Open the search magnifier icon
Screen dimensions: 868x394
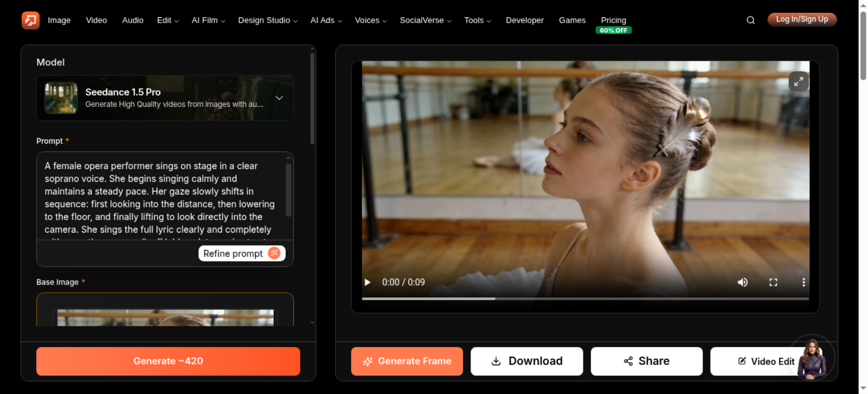750,20
